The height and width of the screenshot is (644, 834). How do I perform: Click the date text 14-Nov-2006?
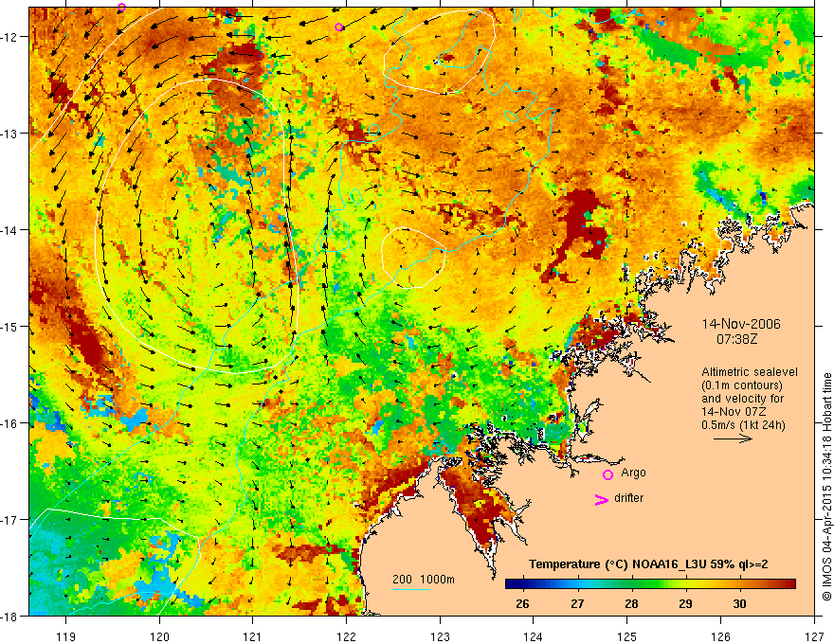click(x=741, y=324)
